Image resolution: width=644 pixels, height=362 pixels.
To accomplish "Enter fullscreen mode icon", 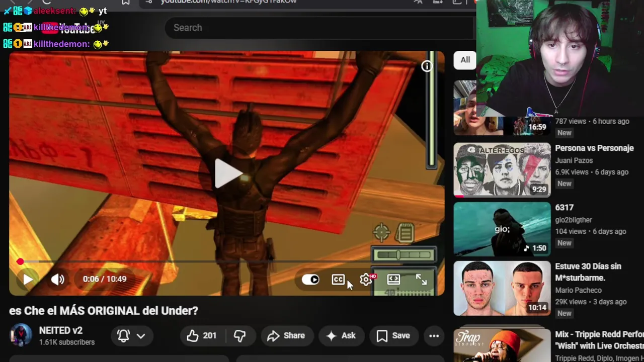I will [x=421, y=280].
